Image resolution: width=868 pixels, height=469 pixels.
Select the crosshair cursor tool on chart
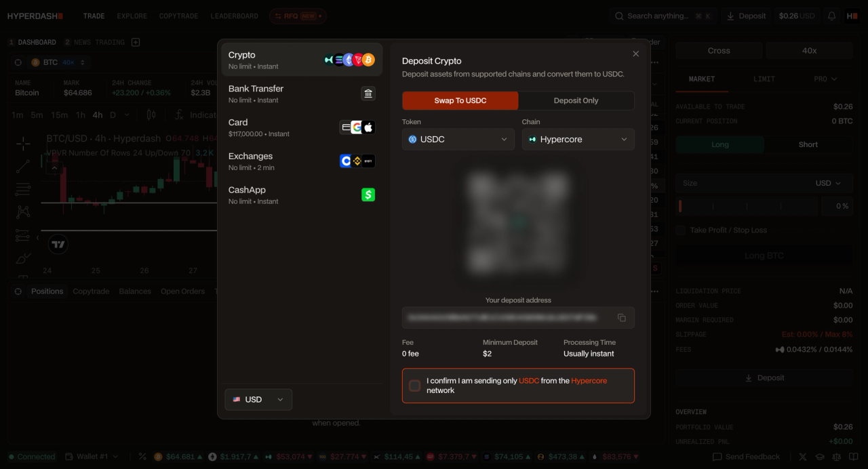coord(23,143)
